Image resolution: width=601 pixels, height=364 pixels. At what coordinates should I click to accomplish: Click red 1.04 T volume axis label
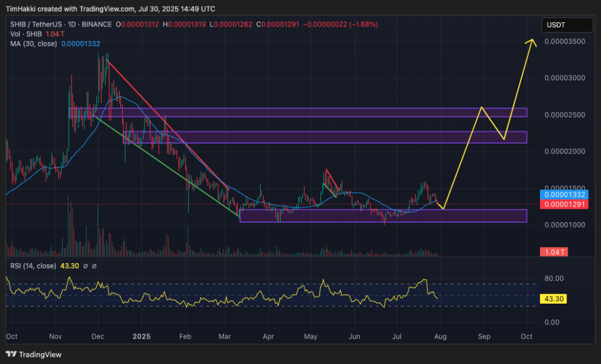click(554, 252)
